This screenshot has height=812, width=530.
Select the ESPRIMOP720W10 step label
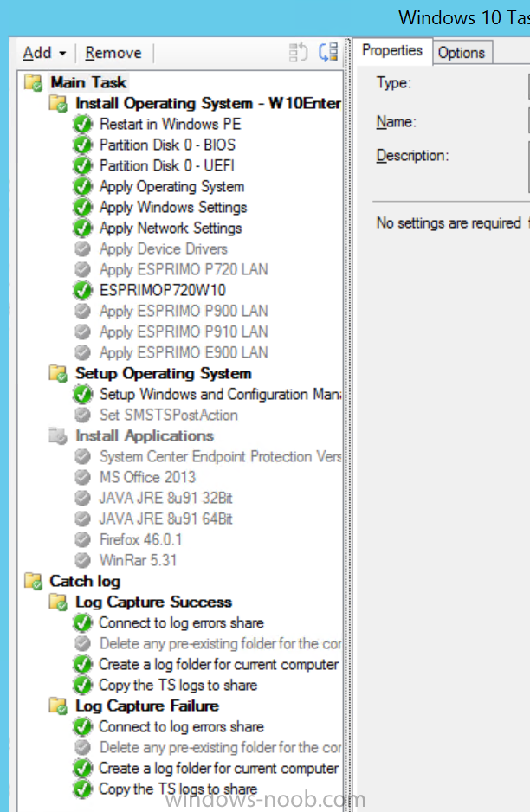pos(163,290)
